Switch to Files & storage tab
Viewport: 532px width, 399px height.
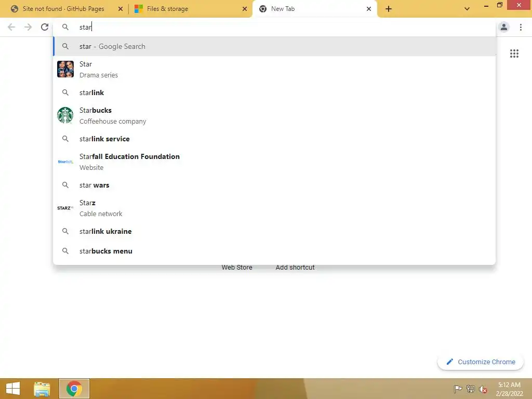tap(190, 9)
